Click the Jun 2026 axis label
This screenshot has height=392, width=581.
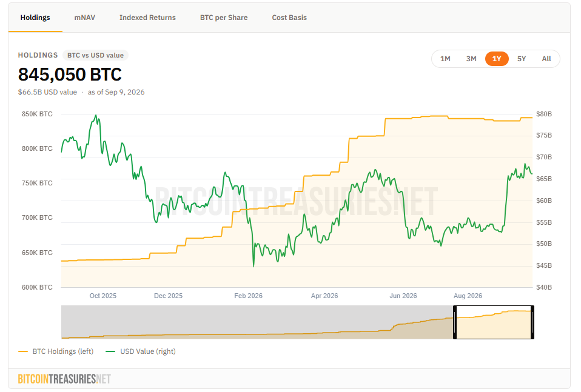[x=403, y=296]
